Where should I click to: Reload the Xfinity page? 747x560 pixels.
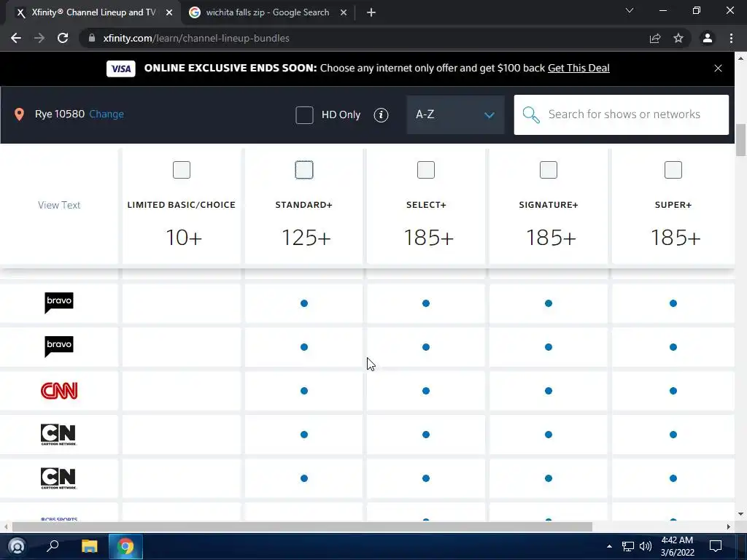[x=63, y=38]
